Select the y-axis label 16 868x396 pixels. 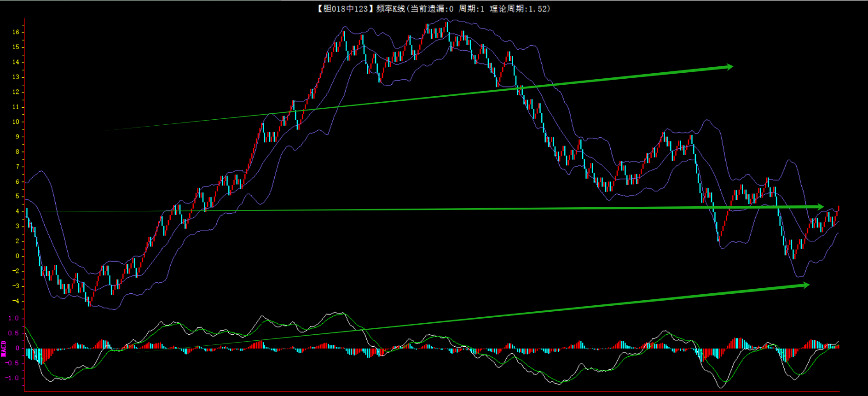coord(16,32)
